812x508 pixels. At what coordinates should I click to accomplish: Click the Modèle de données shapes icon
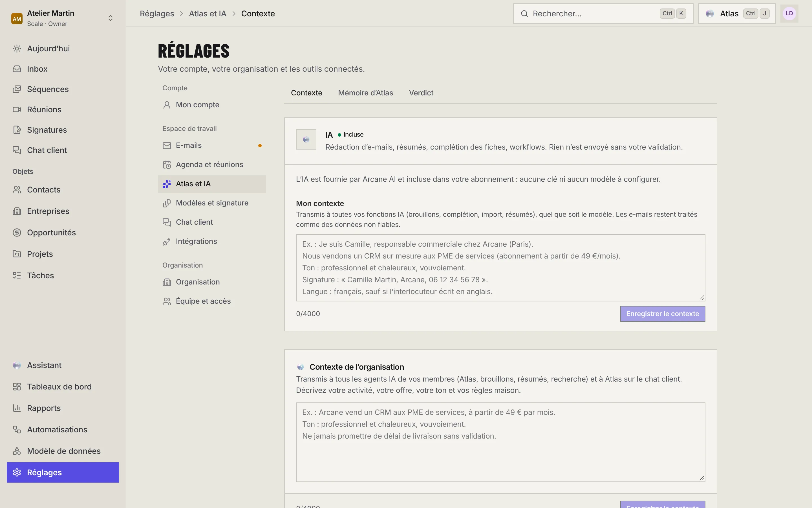(17, 451)
